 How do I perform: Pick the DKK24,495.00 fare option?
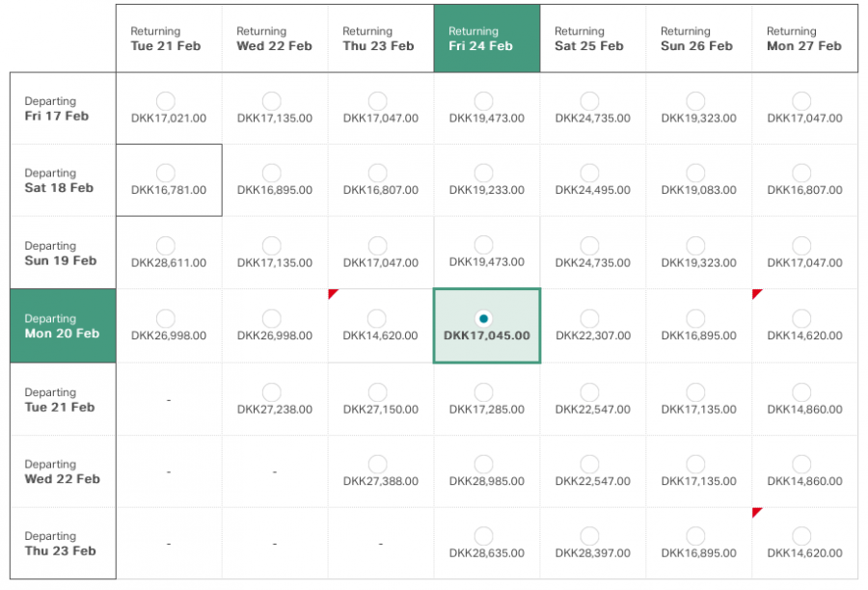pos(590,174)
